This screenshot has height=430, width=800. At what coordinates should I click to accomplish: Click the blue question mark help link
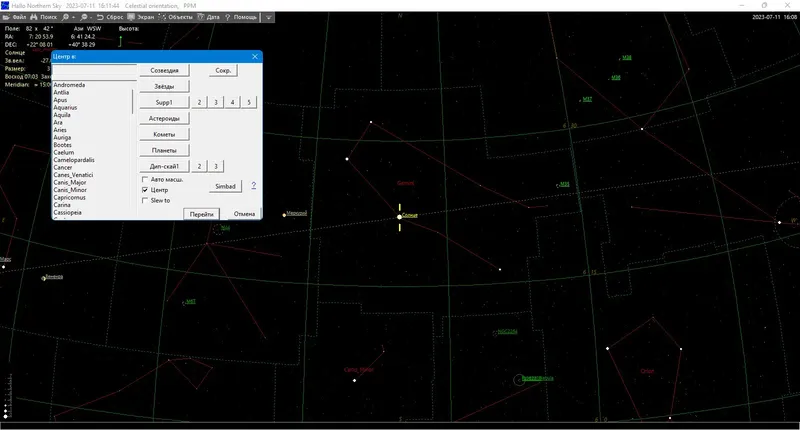pos(254,186)
